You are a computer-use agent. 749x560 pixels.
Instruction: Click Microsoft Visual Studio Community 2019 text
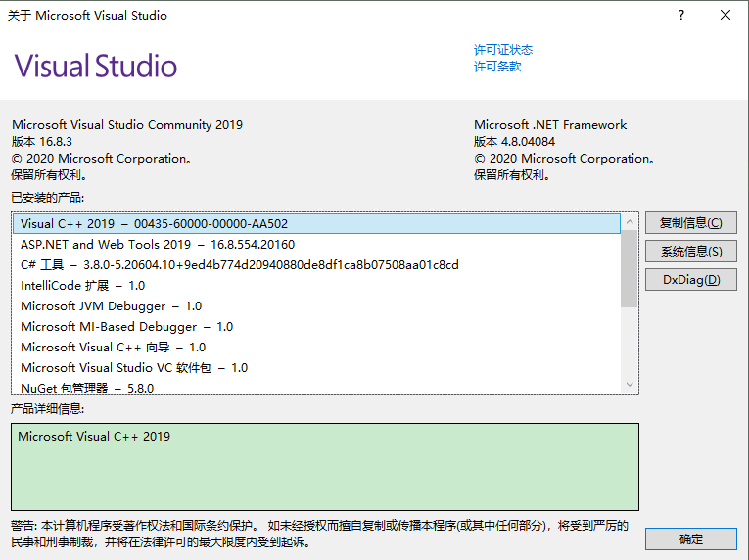pos(127,124)
